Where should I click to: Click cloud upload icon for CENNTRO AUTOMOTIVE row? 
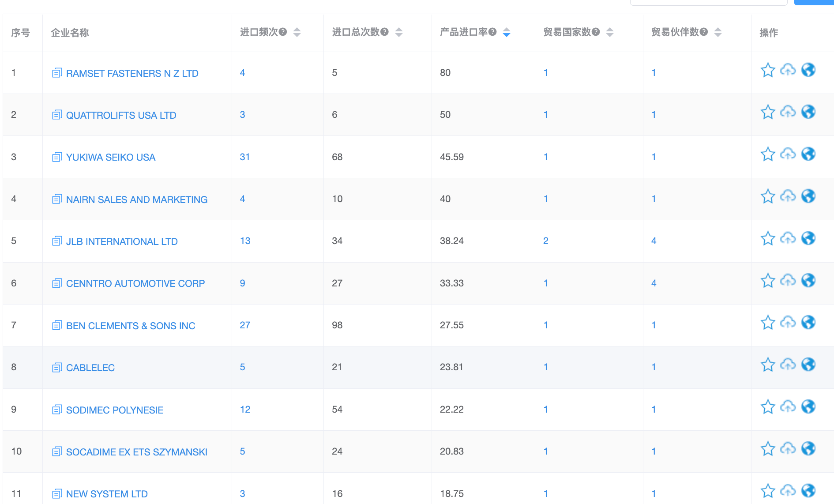[788, 280]
